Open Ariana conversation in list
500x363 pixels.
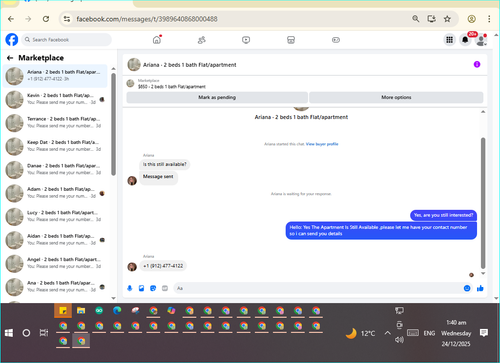(x=55, y=76)
